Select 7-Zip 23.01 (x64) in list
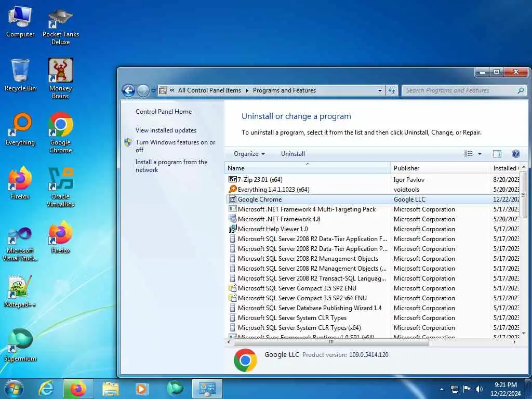Viewport: 532px width, 399px height. pyautogui.click(x=372, y=179)
